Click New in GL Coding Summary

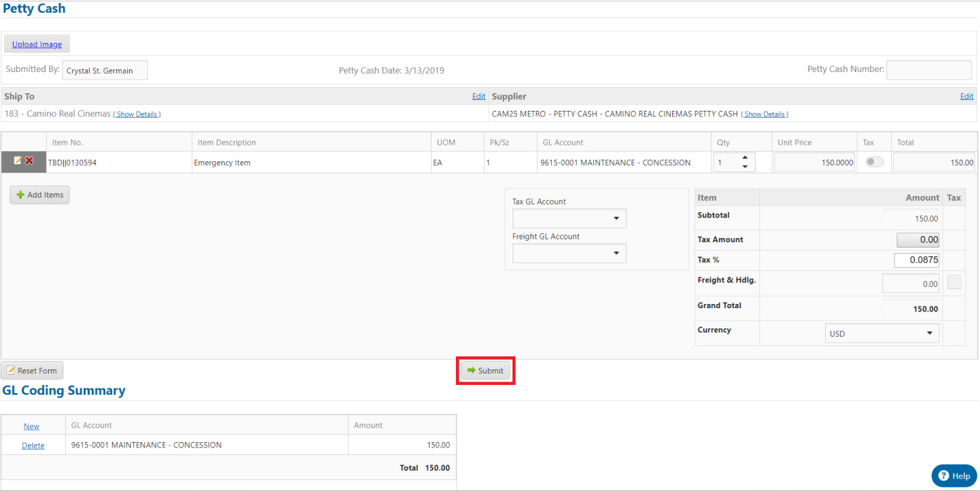click(31, 426)
